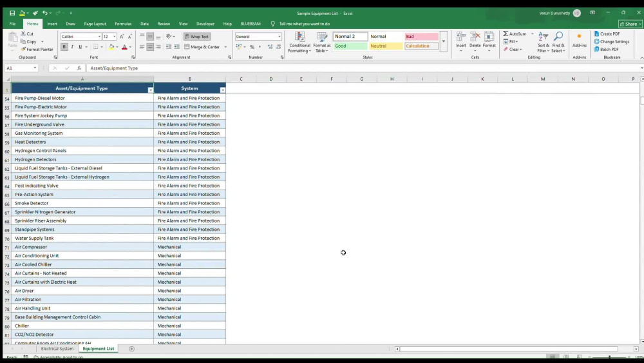The height and width of the screenshot is (363, 644).
Task: Switch to the Insert ribbon tab
Action: 52,24
